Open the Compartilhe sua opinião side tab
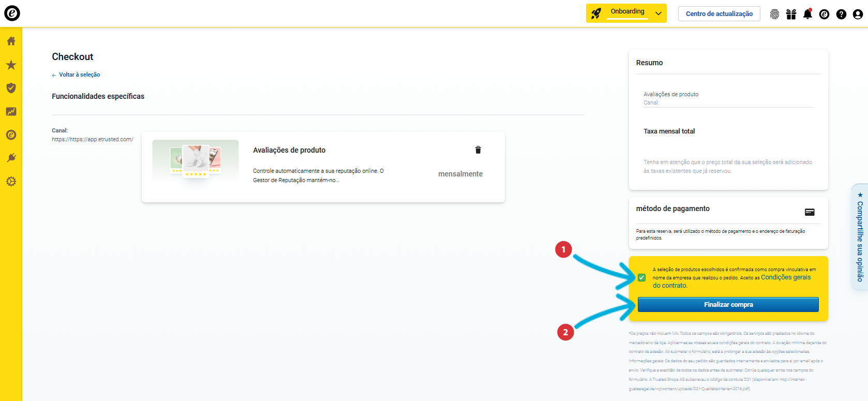The width and height of the screenshot is (868, 401). pos(860,238)
